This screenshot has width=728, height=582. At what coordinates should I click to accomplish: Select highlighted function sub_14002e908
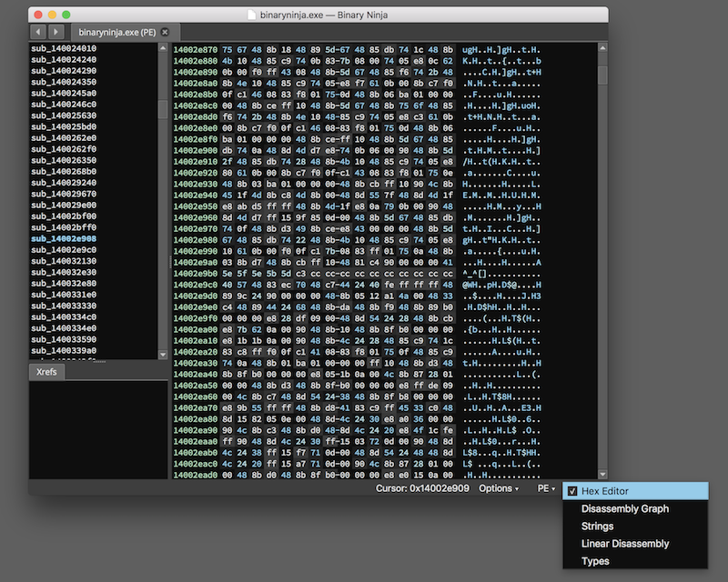tap(64, 238)
